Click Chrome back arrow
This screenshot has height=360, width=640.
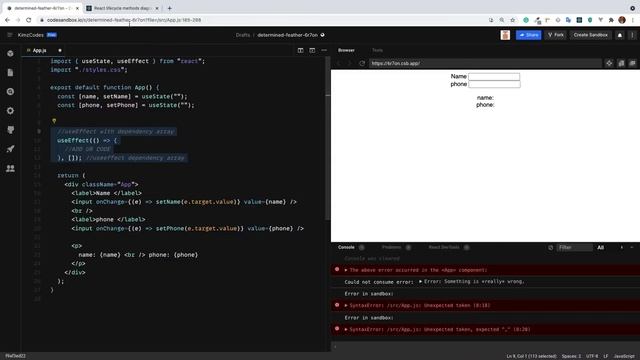point(7,20)
